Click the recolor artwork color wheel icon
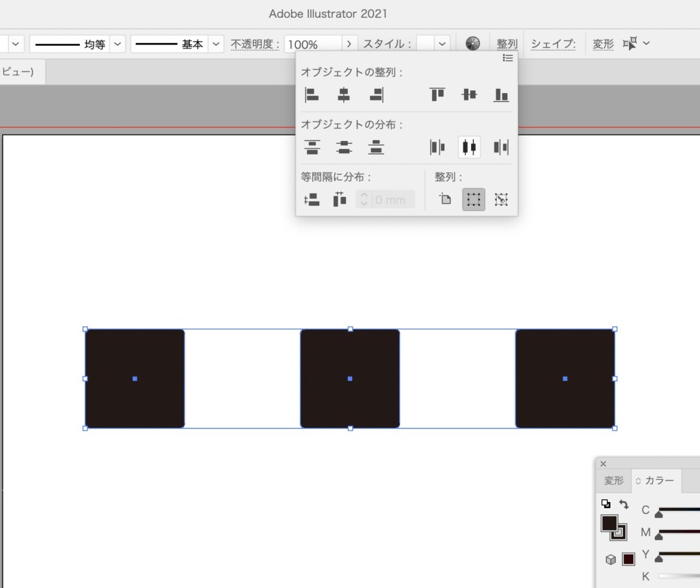This screenshot has width=700, height=588. (x=473, y=44)
